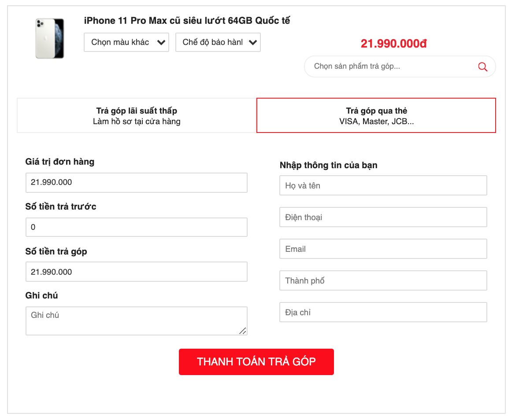The height and width of the screenshot is (420, 519).
Task: Open the 'Chọn màu khác' dropdown
Action: (x=126, y=42)
